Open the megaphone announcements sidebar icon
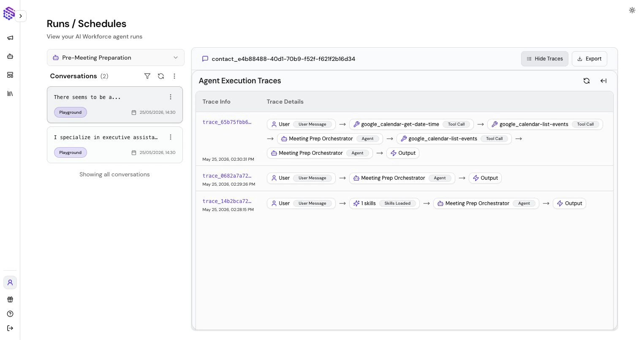Screen dimensions: 644x340 (10, 38)
